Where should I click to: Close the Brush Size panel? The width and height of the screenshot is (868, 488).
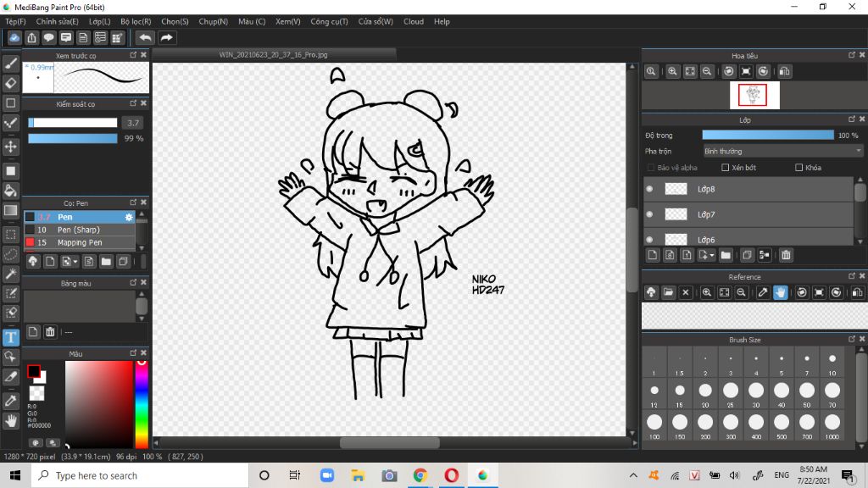pos(862,339)
